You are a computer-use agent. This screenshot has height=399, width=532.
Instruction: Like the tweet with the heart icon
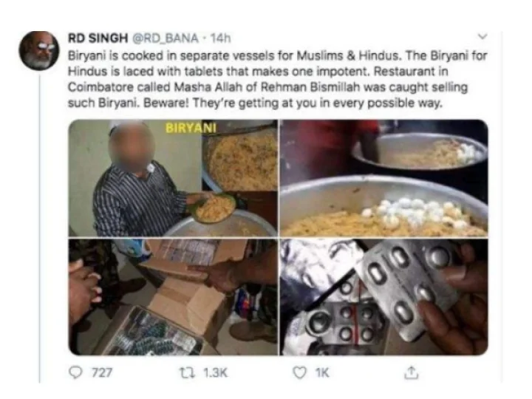(x=299, y=372)
